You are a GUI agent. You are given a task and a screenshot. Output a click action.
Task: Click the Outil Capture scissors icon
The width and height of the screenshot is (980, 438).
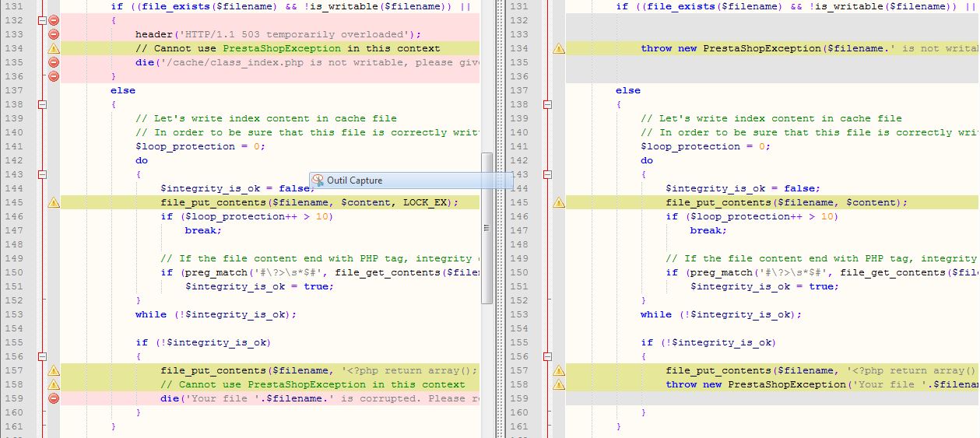[x=318, y=180]
